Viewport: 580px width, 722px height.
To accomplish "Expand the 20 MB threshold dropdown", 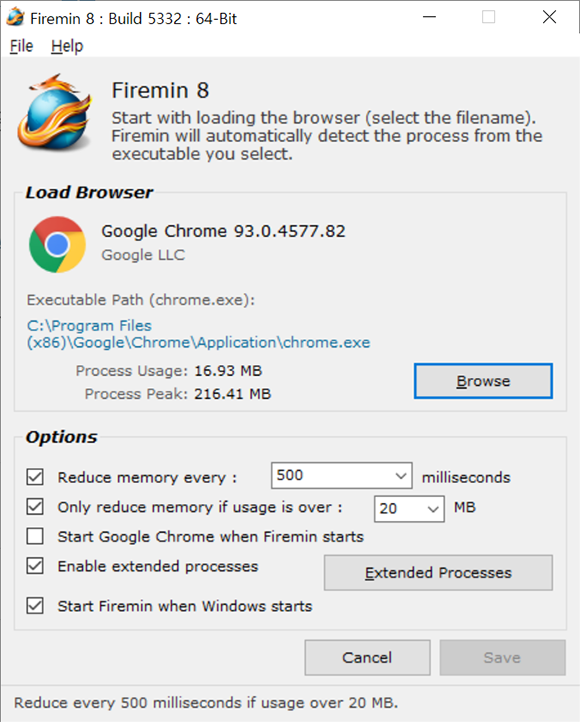I will pos(433,509).
